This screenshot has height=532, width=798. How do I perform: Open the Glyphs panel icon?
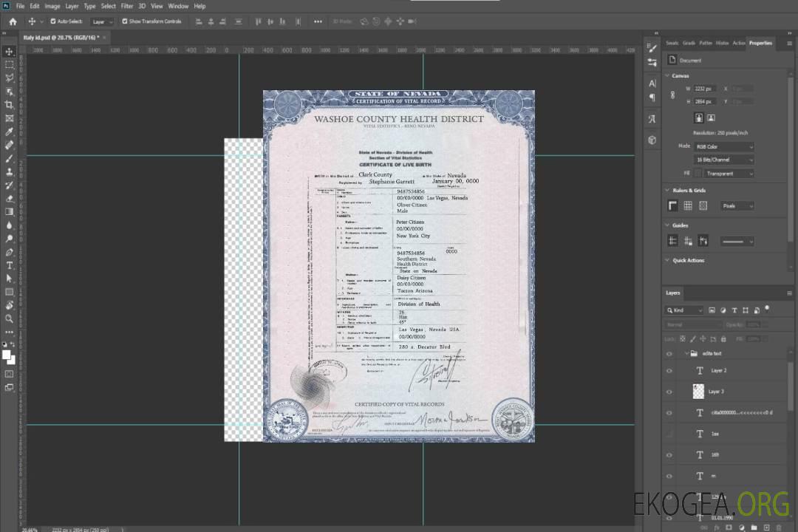[652, 119]
